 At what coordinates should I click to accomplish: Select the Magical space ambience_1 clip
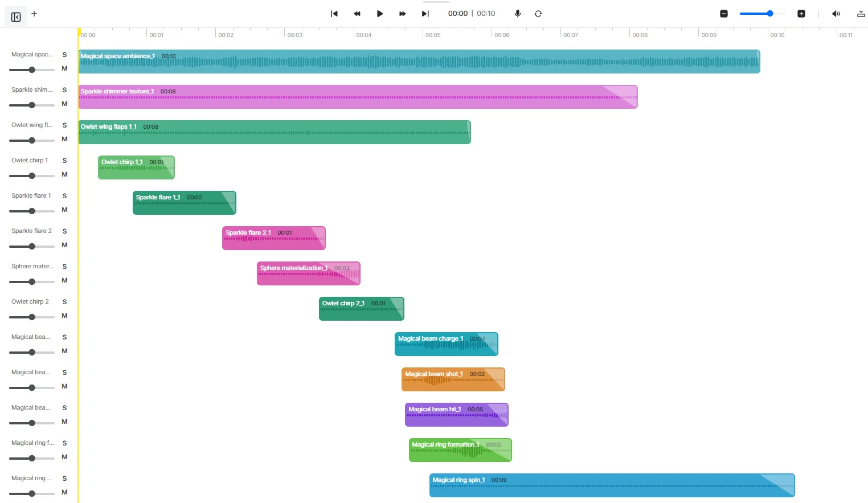point(419,62)
